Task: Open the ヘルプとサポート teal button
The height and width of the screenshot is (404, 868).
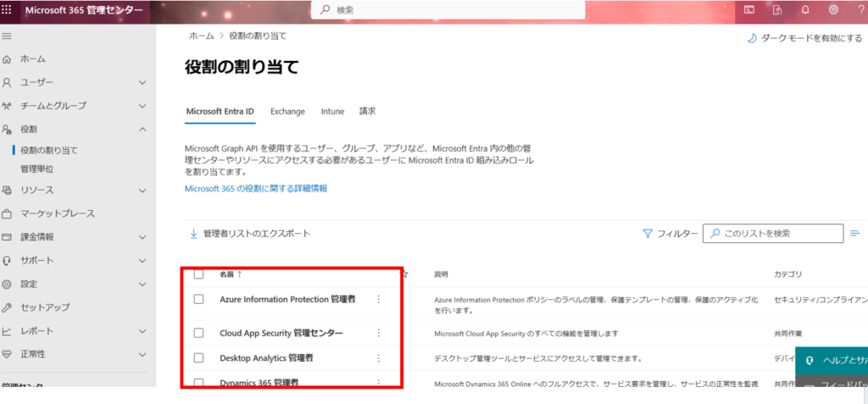Action: (x=832, y=360)
